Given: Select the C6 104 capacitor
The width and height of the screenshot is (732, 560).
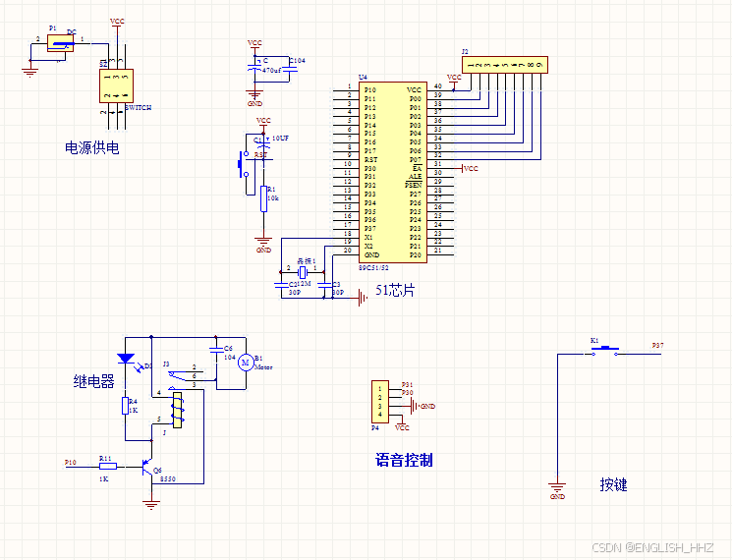Looking at the screenshot, I should coord(216,350).
